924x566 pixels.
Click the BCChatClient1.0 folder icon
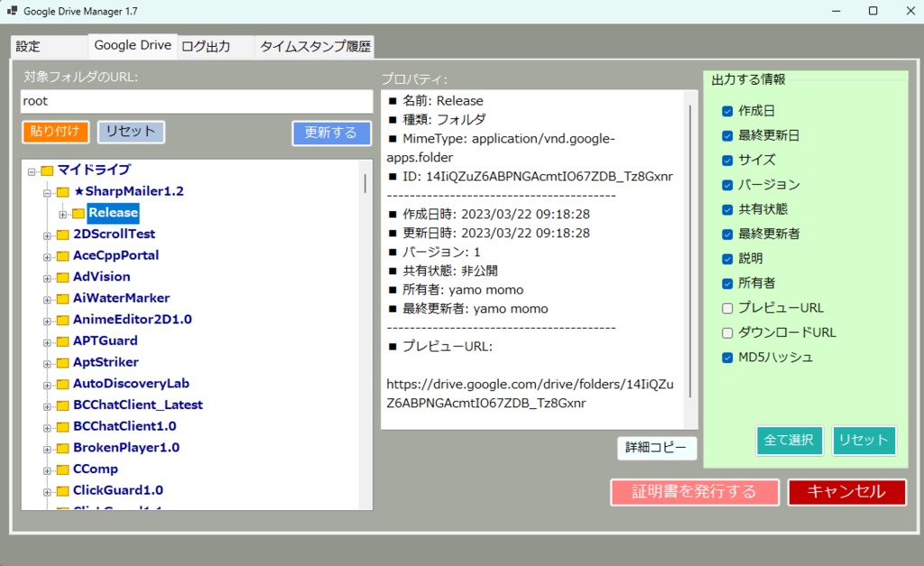[x=62, y=427]
